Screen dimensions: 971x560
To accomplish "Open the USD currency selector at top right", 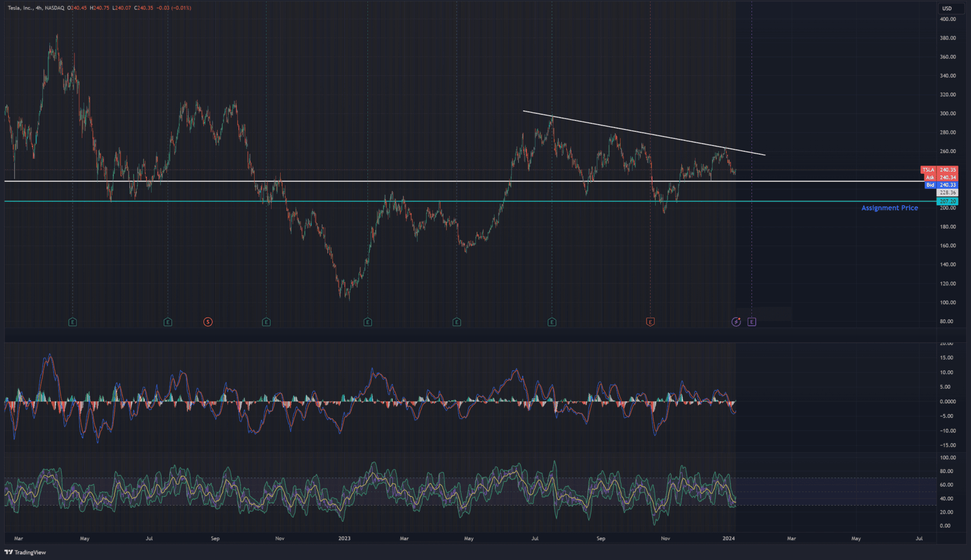I will click(951, 8).
